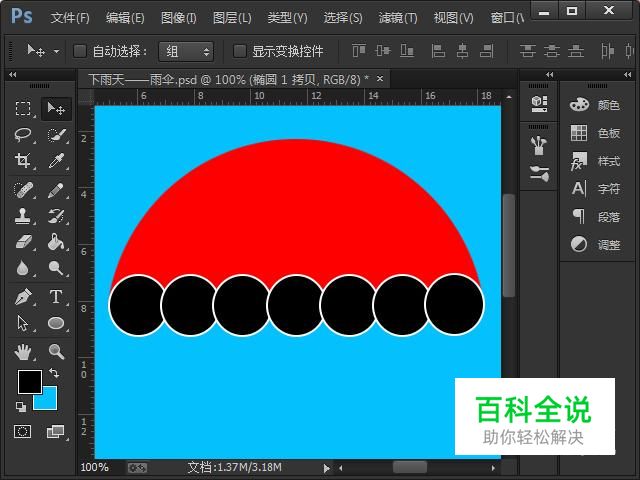Toggle Quick Mask mode
The image size is (640, 480).
22,431
